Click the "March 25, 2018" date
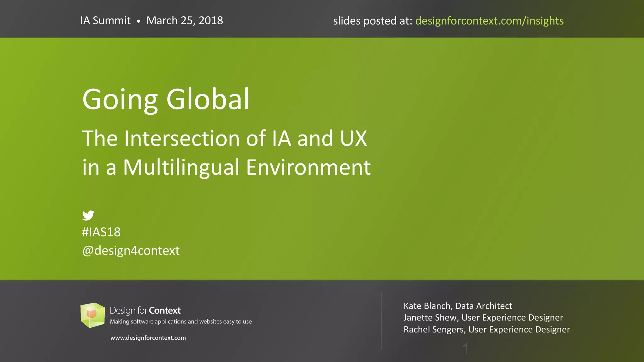The height and width of the screenshot is (362, 644). [185, 21]
